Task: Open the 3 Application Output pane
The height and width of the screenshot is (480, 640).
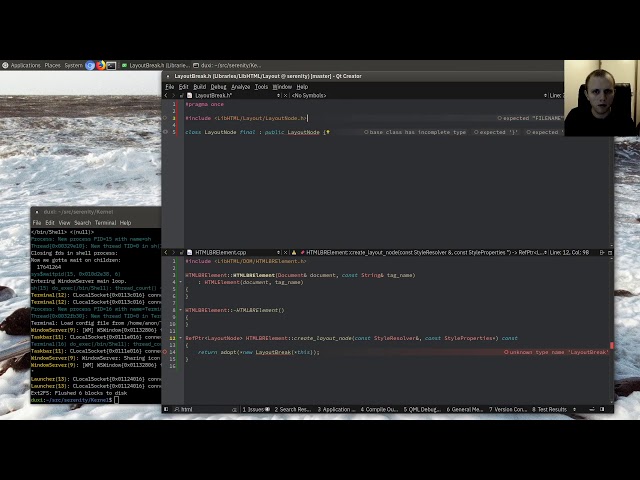Action: [x=336, y=409]
